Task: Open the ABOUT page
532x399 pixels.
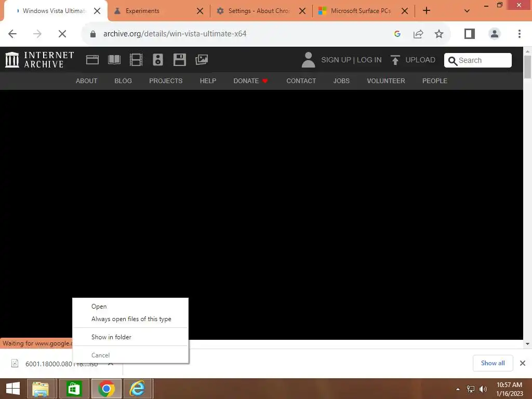Action: pyautogui.click(x=87, y=81)
